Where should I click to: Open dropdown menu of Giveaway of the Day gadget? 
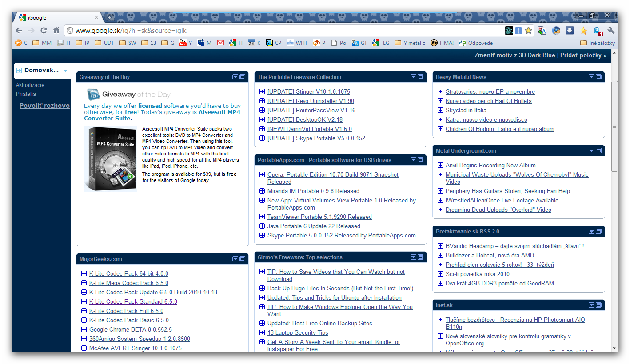[x=235, y=77]
